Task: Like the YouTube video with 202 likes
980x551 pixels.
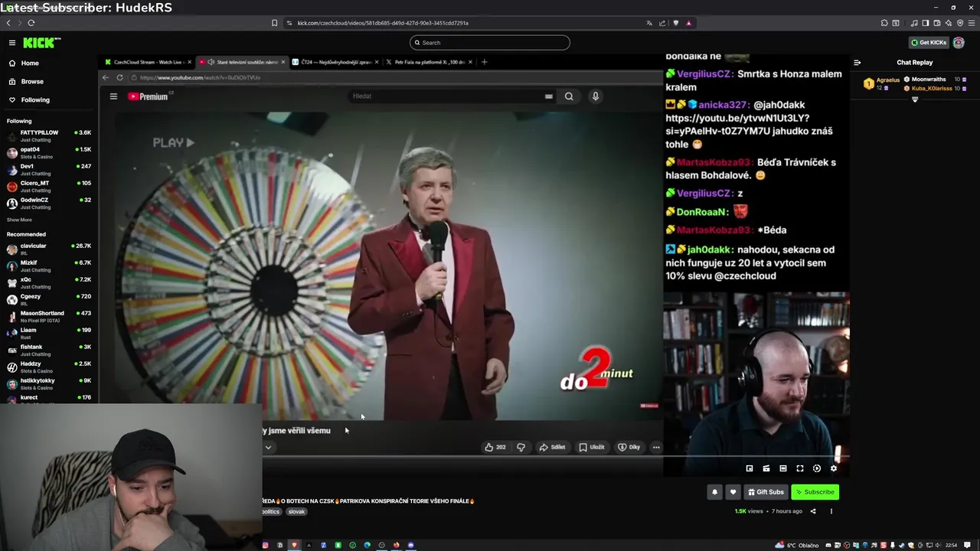Action: coord(495,447)
